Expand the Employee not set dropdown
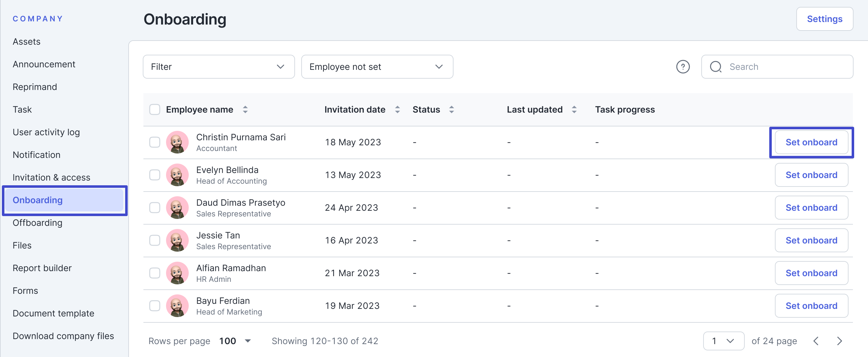 point(377,67)
